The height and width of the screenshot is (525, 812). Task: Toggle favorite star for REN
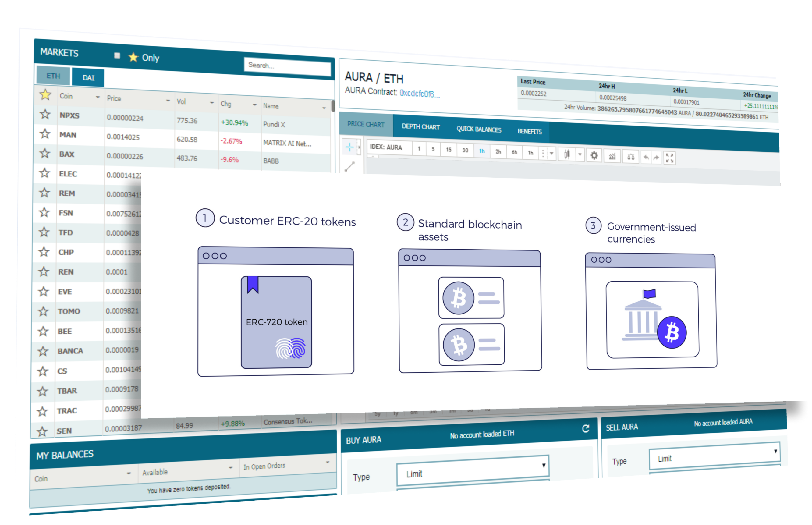coord(44,272)
